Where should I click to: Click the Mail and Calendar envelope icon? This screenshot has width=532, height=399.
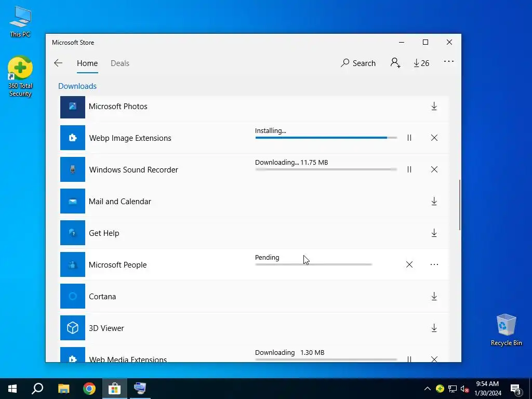point(73,201)
